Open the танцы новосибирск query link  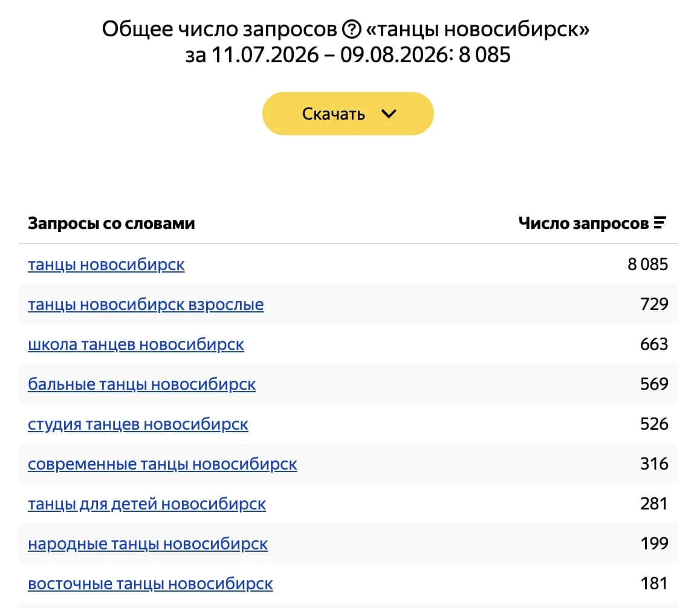(x=106, y=265)
